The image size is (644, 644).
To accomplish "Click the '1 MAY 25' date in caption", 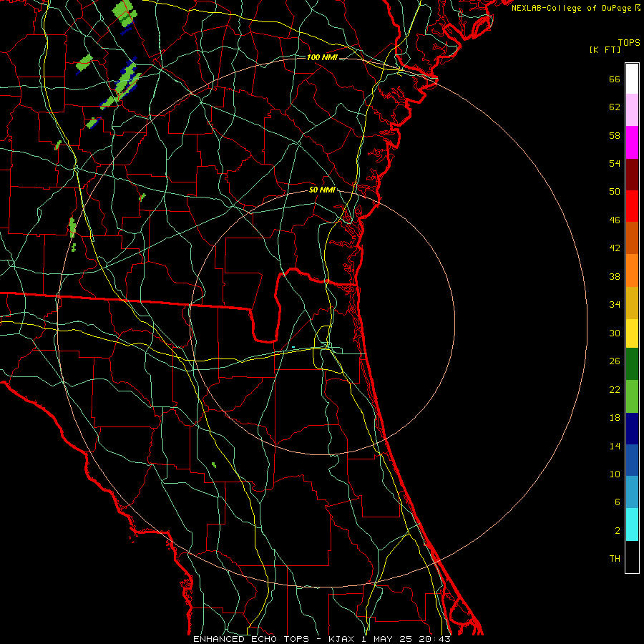I will (386, 639).
